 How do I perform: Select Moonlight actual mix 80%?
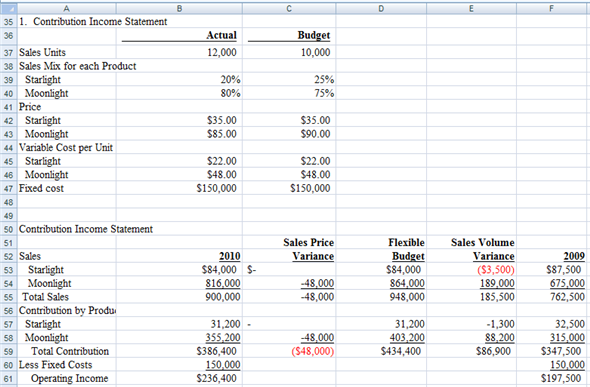(230, 93)
